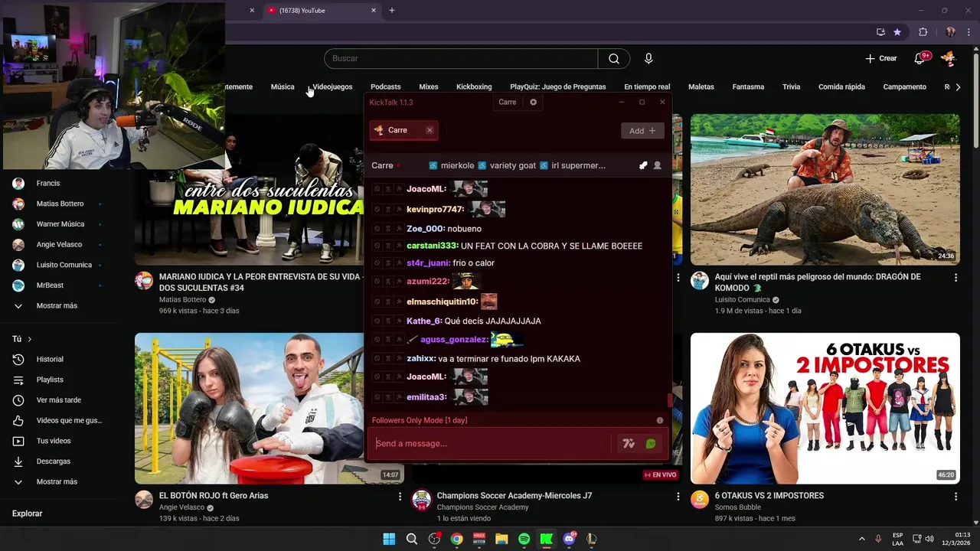The height and width of the screenshot is (551, 980).
Task: Open the Crear create menu
Action: click(880, 59)
